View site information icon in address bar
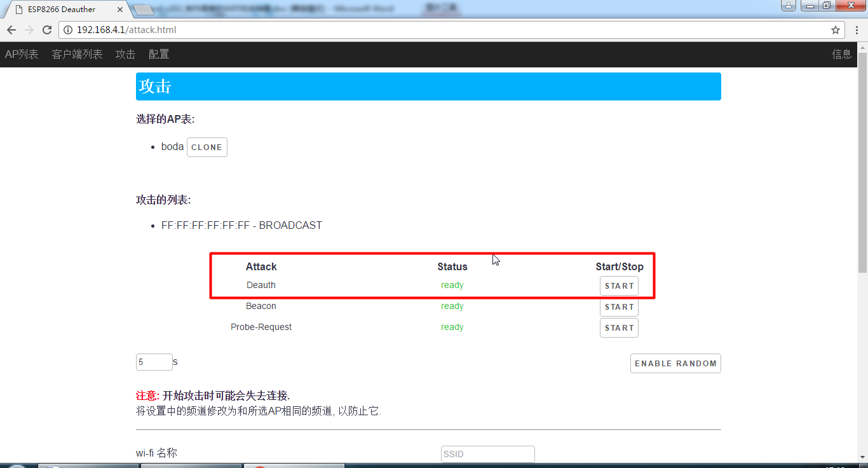Image resolution: width=868 pixels, height=468 pixels. click(68, 30)
